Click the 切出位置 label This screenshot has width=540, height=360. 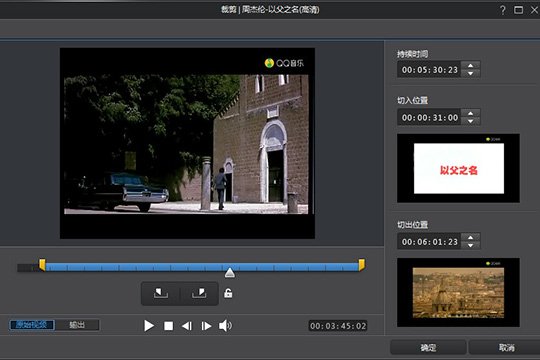click(413, 225)
